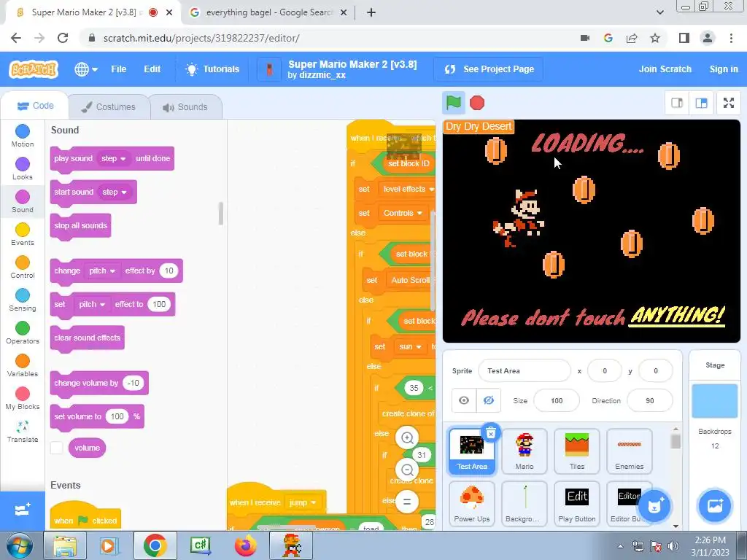Open Firefox from the Windows taskbar
The height and width of the screenshot is (560, 747).
tap(246, 545)
